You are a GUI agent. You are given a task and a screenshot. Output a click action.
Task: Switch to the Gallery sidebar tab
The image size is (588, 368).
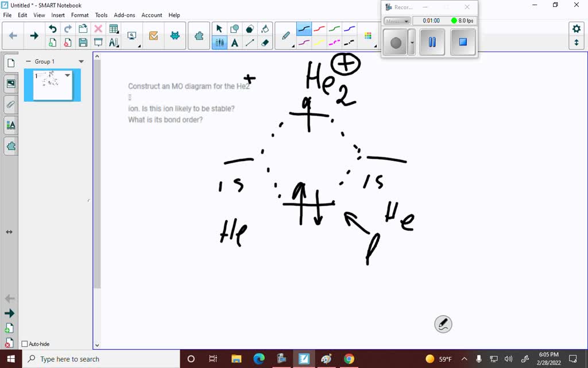[10, 83]
